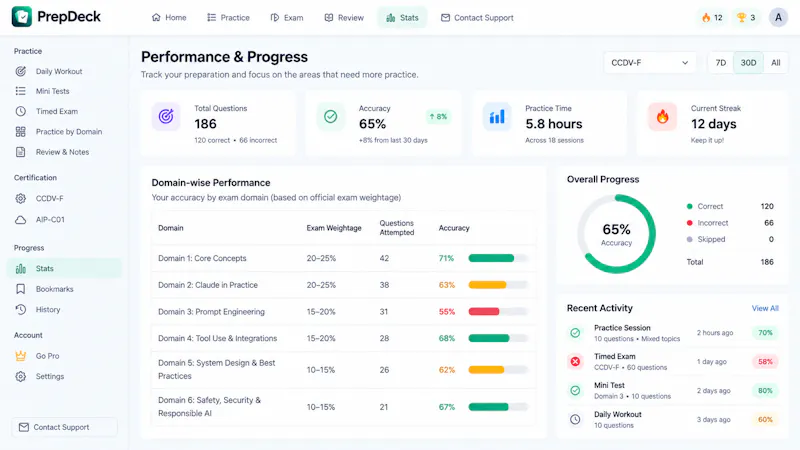The width and height of the screenshot is (800, 450).
Task: Click the Daily Workout target icon
Action: 20,71
